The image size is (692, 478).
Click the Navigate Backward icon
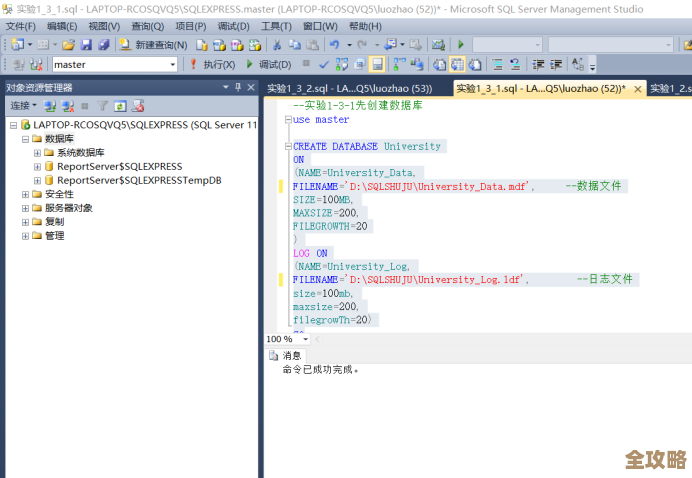[x=391, y=44]
